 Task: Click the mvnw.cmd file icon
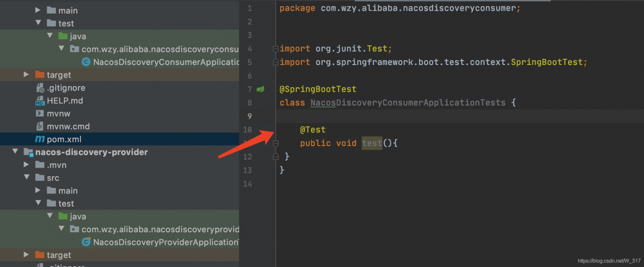tap(40, 126)
